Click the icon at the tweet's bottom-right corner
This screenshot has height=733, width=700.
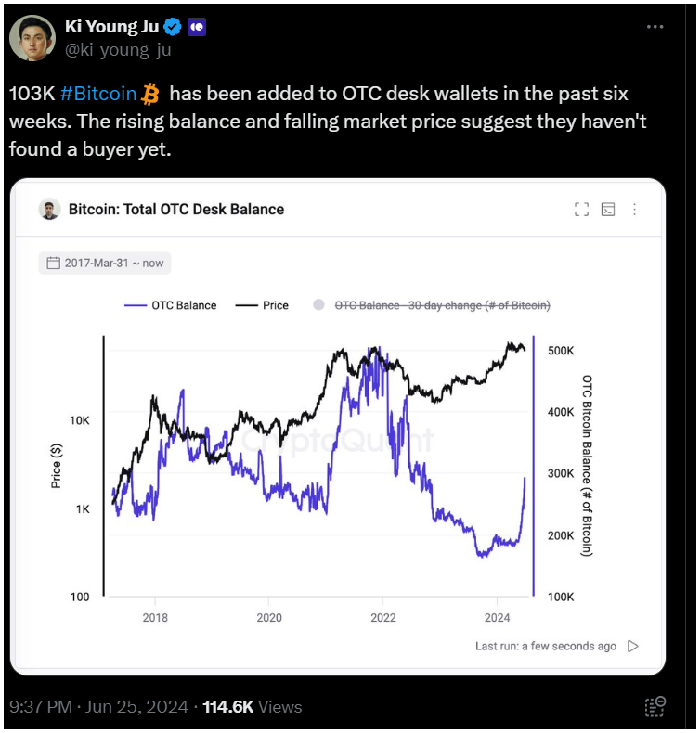pos(655,706)
